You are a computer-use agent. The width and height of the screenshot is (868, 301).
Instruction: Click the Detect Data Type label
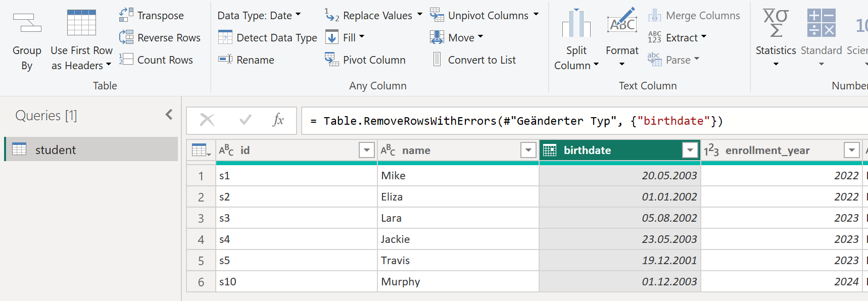coord(277,38)
